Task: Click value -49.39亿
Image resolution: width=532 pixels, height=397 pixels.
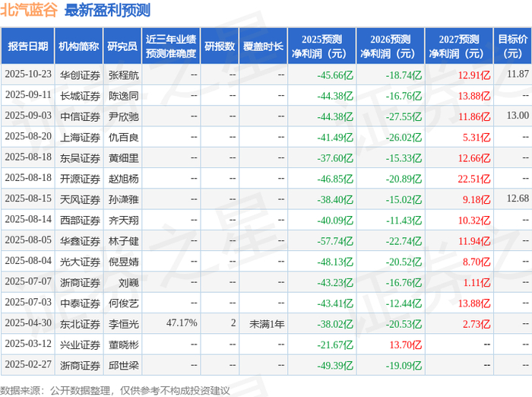Action: pyautogui.click(x=335, y=365)
